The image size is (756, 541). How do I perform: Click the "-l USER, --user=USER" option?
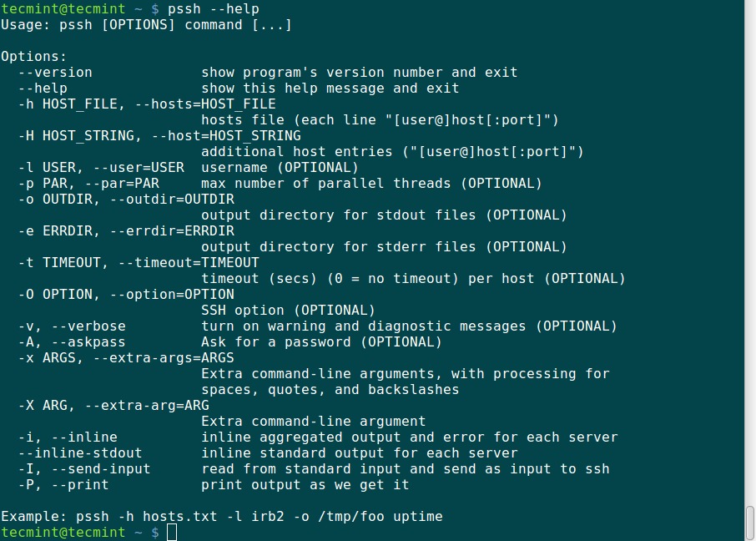[x=100, y=168]
